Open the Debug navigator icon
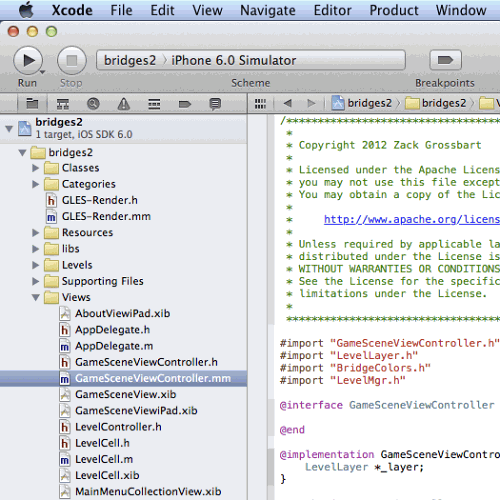500x500 pixels. [154, 104]
